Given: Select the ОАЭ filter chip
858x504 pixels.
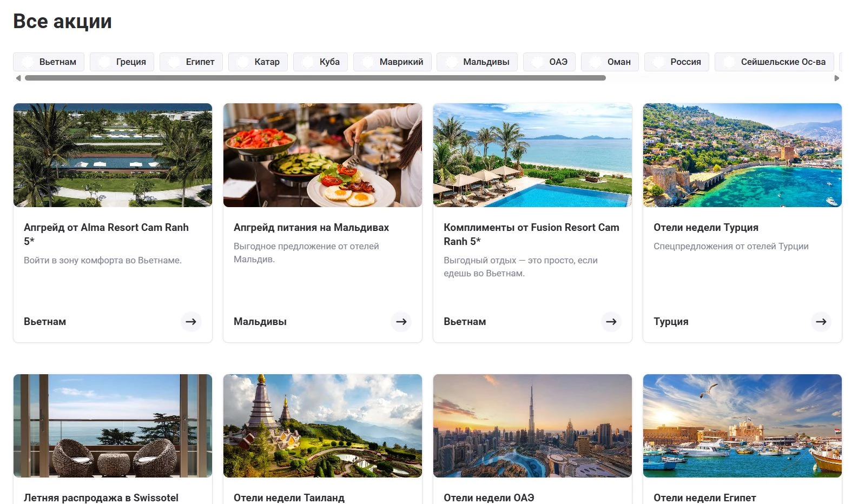Looking at the screenshot, I should [x=549, y=62].
